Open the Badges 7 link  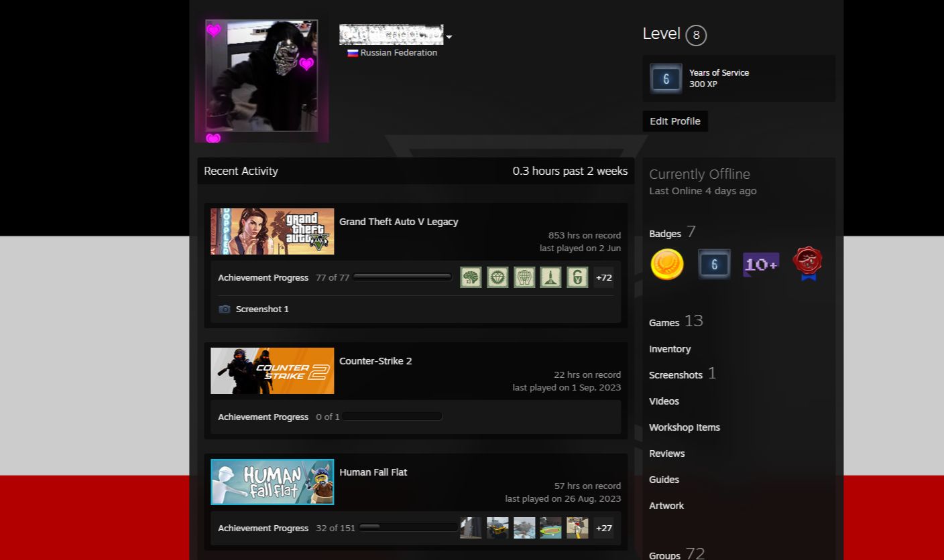672,232
